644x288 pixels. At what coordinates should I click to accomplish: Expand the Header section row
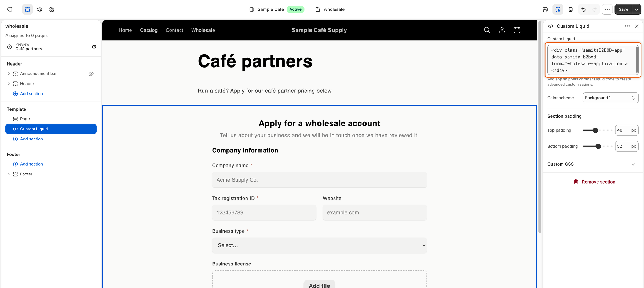pyautogui.click(x=9, y=84)
